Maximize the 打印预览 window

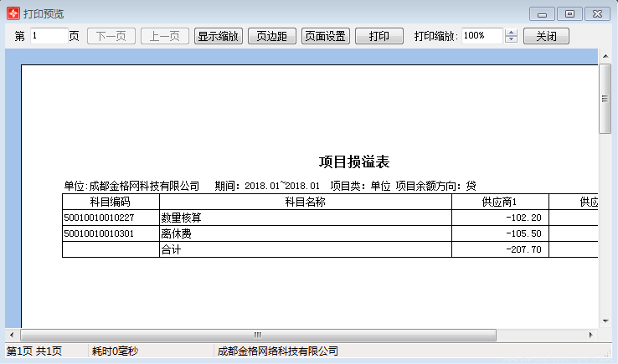[x=569, y=13]
